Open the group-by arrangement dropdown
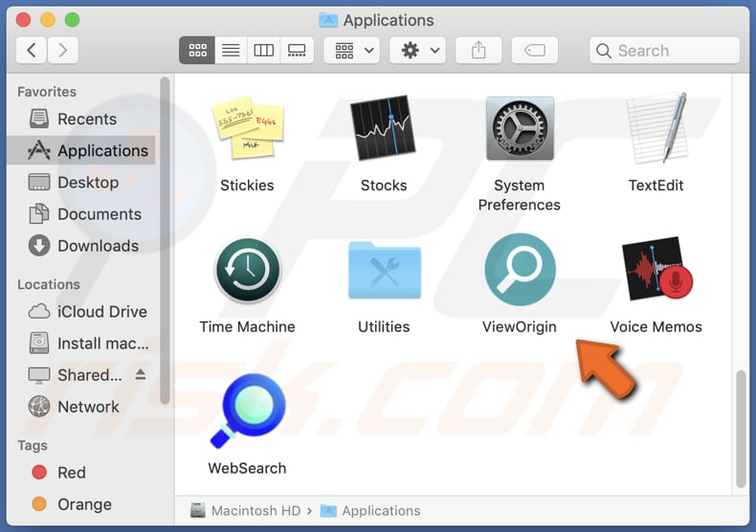 [352, 50]
